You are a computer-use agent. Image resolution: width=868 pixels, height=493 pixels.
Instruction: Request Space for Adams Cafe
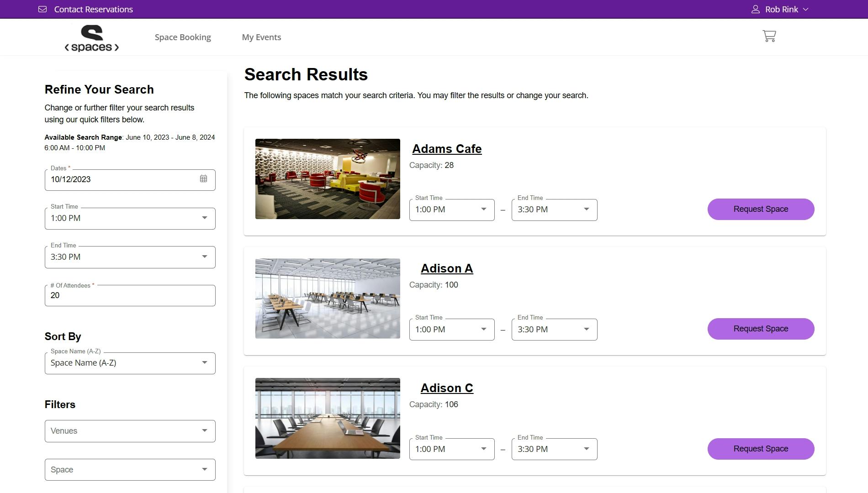point(761,209)
